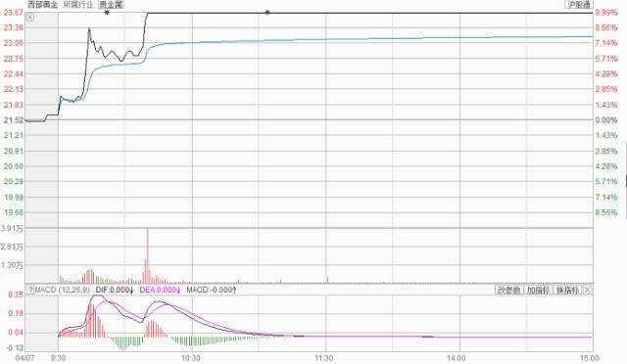Click the second star marker on the limit-up line

click(267, 13)
